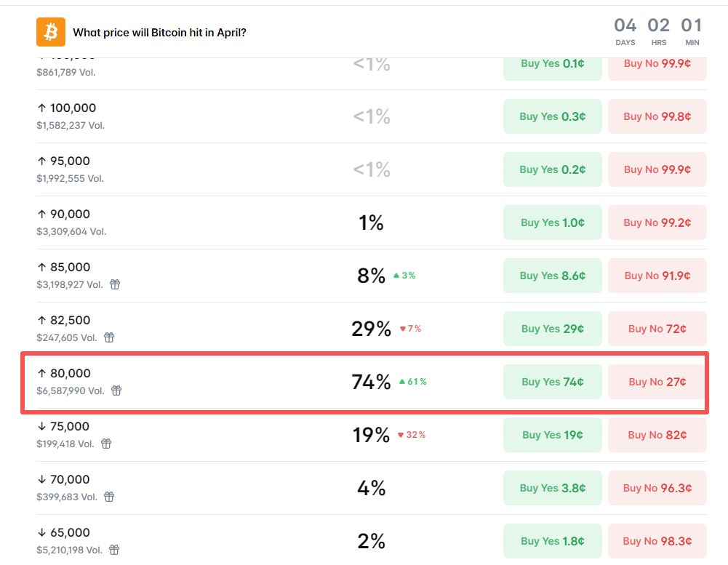The width and height of the screenshot is (728, 565).
Task: Click gift icon beside 75,000 volume
Action: click(106, 444)
